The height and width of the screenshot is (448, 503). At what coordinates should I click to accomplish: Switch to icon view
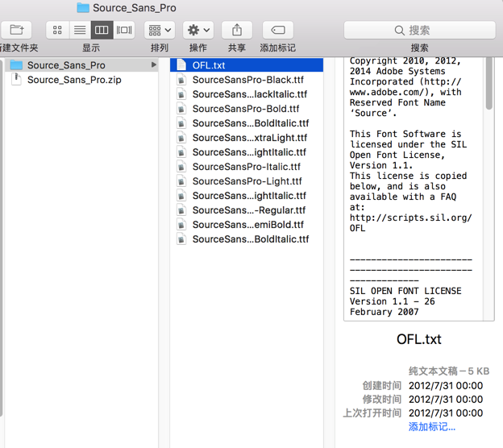(x=57, y=30)
